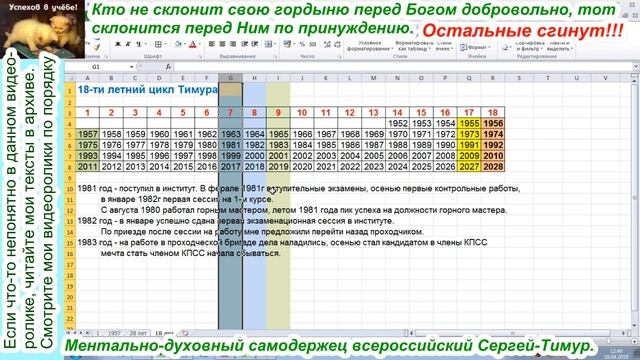Open Find and Select (Найти и выделить)
Viewport: 640px width, 360px height.
[560, 46]
